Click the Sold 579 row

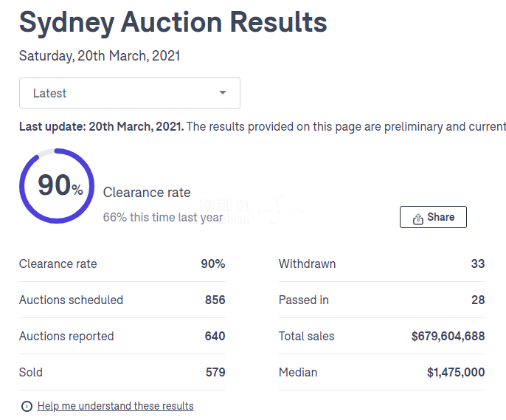point(122,372)
